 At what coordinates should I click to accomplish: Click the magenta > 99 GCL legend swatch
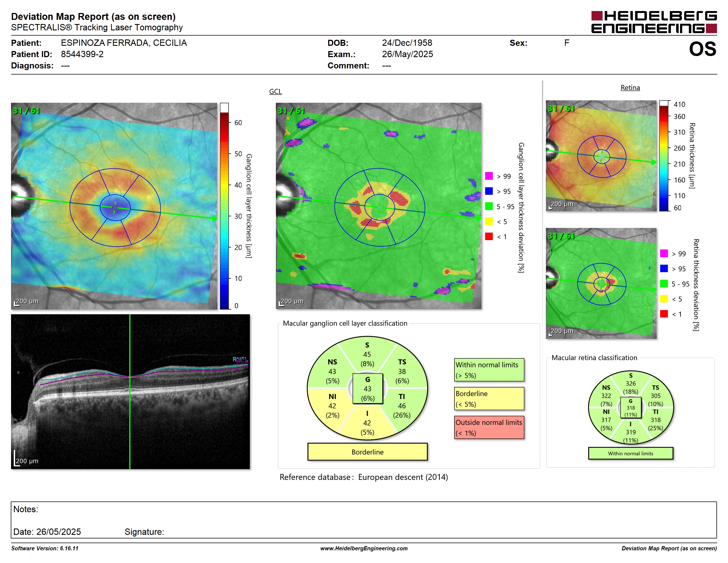(x=489, y=176)
